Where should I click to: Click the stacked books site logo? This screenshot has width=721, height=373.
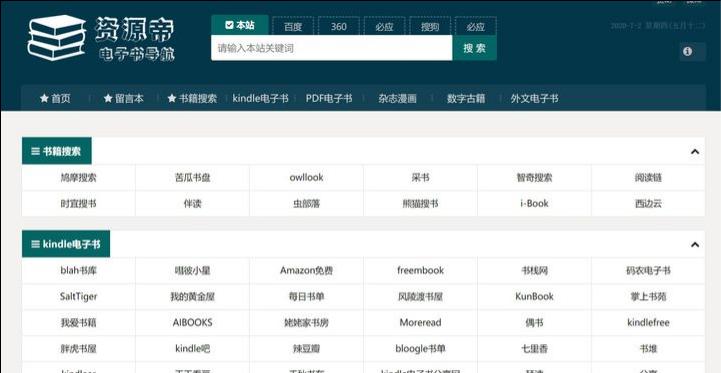click(57, 38)
